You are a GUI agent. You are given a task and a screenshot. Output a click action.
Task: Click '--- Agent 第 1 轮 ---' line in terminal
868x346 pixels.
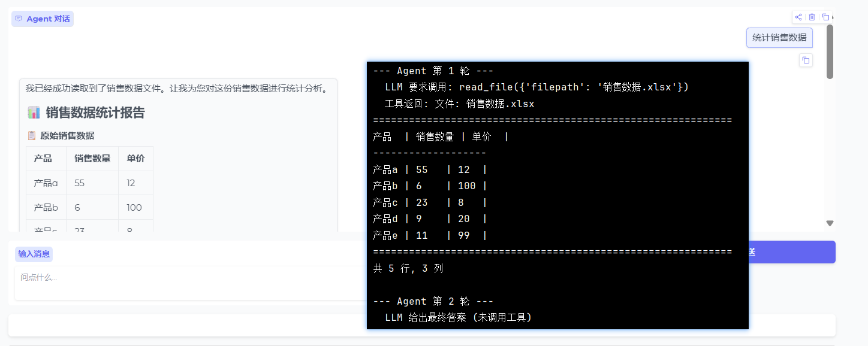pyautogui.click(x=433, y=71)
